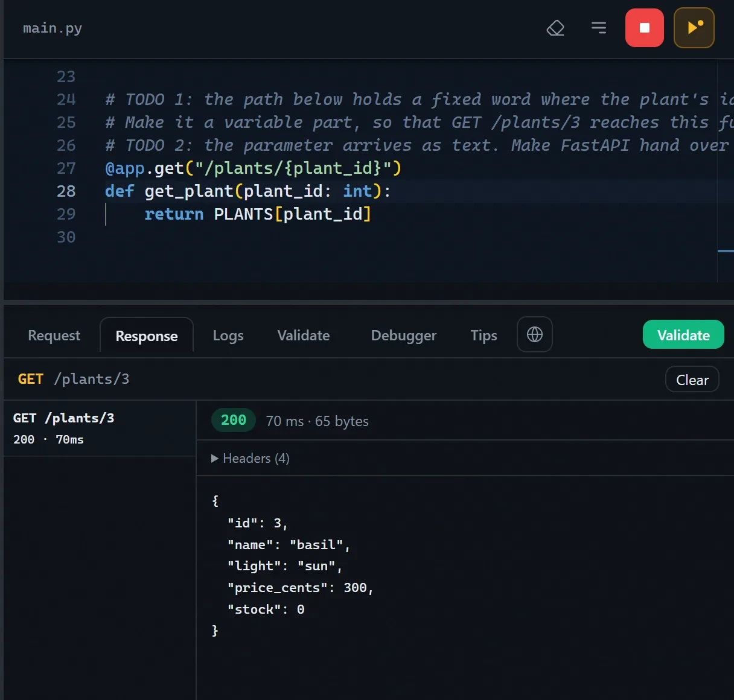734x700 pixels.
Task: Click the orange run-with-dot button
Action: click(694, 28)
